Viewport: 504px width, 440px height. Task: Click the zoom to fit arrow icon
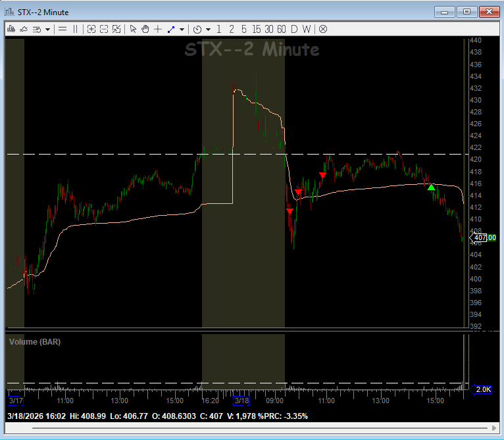116,29
